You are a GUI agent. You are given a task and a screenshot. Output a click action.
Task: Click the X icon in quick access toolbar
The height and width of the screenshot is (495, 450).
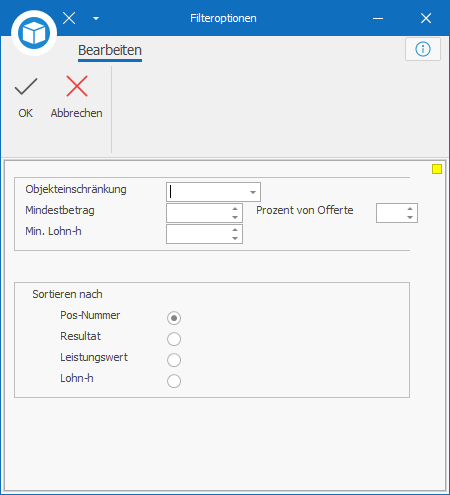69,18
